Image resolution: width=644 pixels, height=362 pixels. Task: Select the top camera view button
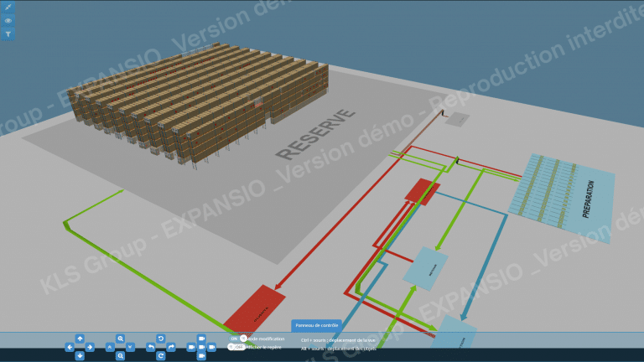(201, 338)
